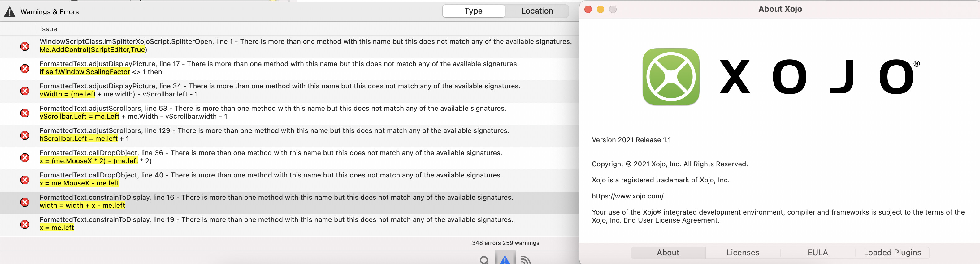Switch to the EULA tab
Image resolution: width=980 pixels, height=264 pixels.
click(x=817, y=253)
